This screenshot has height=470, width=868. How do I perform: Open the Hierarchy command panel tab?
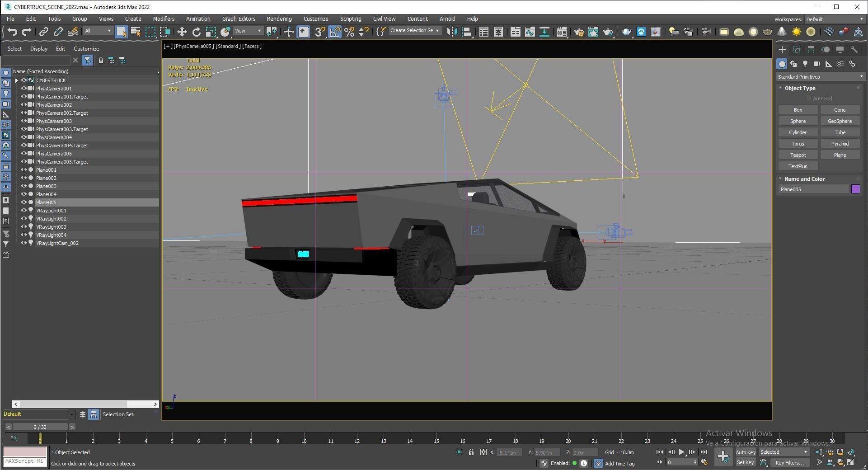(811, 50)
